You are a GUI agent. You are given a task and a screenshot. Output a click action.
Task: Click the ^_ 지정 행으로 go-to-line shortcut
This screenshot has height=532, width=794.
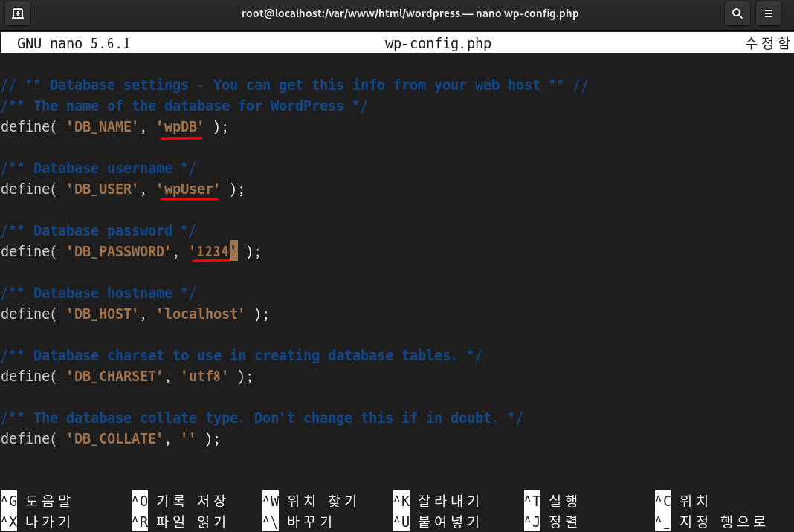click(x=711, y=522)
